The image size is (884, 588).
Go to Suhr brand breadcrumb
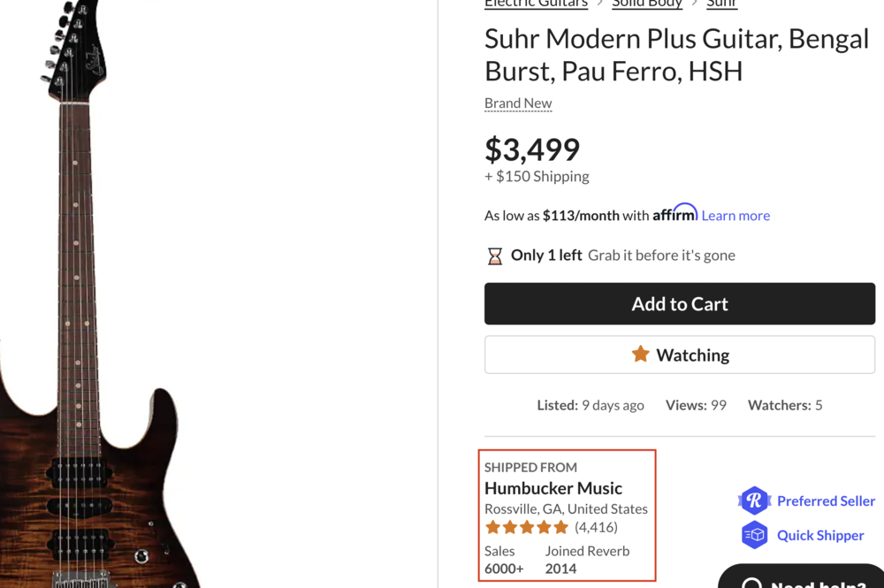[x=721, y=4]
